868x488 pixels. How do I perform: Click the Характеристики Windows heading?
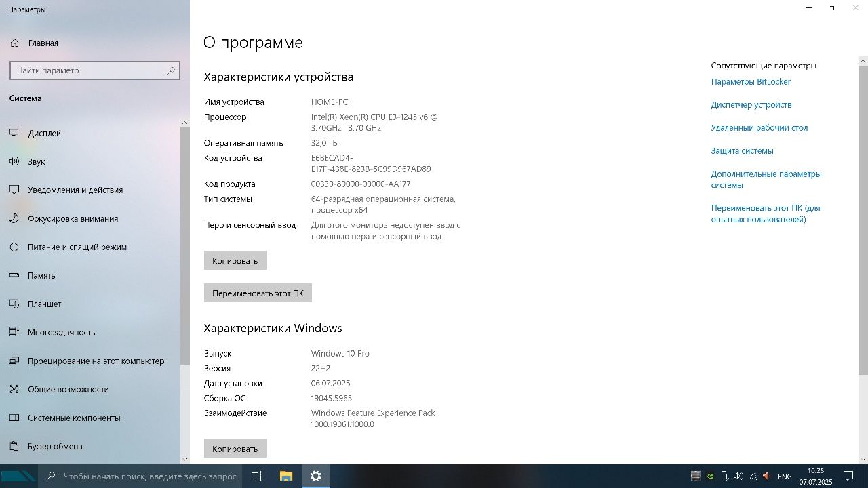click(273, 328)
